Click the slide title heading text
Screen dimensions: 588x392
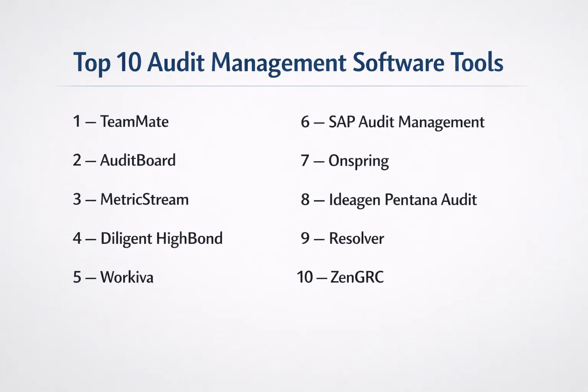pyautogui.click(x=288, y=62)
